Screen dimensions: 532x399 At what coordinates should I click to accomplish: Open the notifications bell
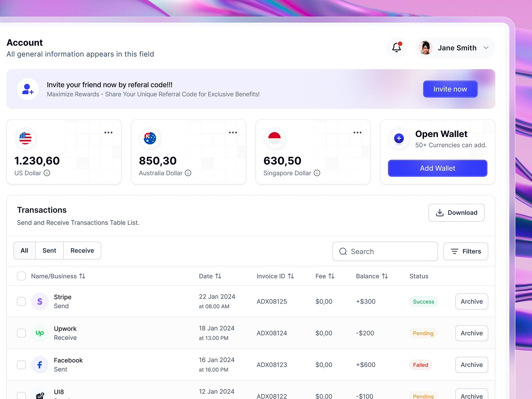tap(397, 48)
